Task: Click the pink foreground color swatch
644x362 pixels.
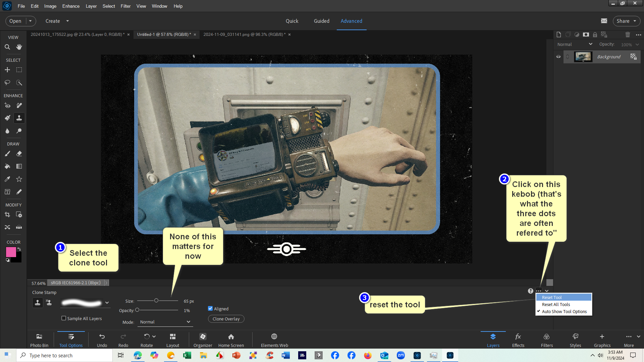Action: pyautogui.click(x=11, y=252)
